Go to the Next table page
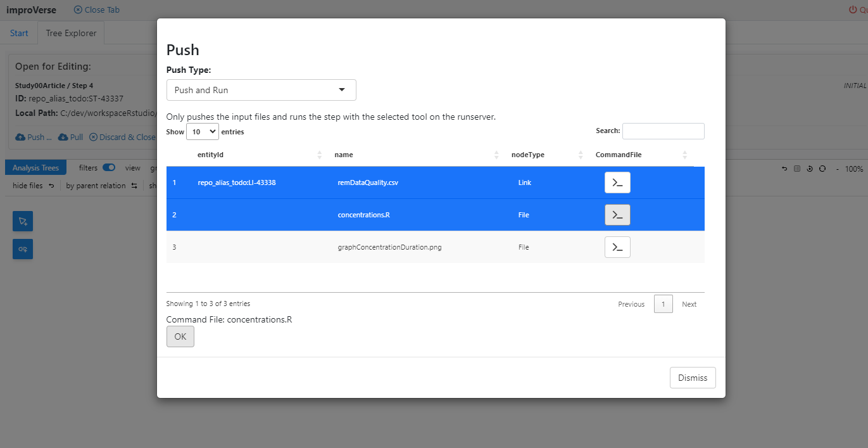This screenshot has width=868, height=448. tap(689, 304)
